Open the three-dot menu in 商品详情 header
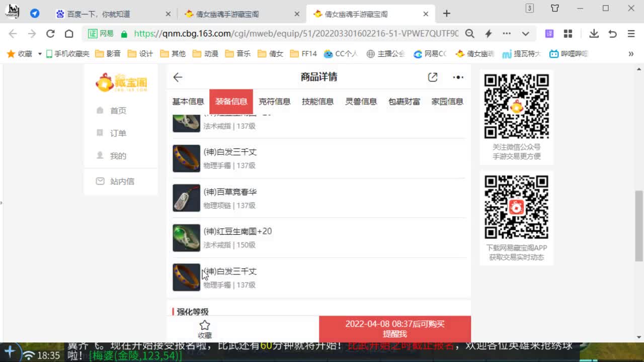Screen dimensions: 644x362 click(x=458, y=77)
